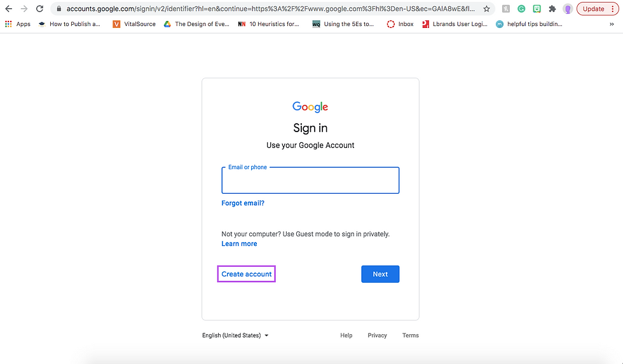Viewport: 623px width, 364px height.
Task: Click the Create account link
Action: click(x=247, y=274)
